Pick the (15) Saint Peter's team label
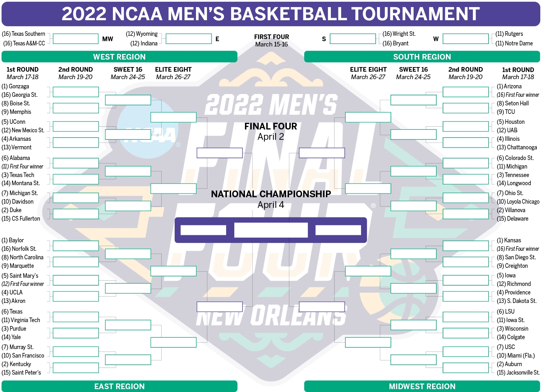Image resolution: width=546 pixels, height=392 pixels. [21, 372]
